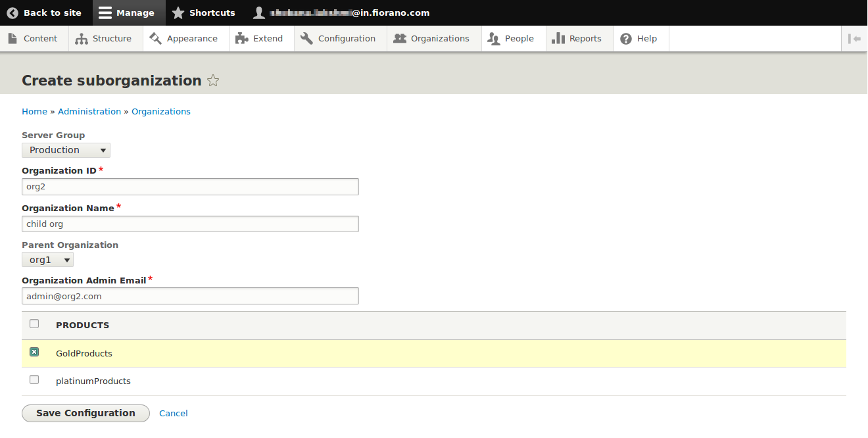
Task: Collapse toolbar using the orientation toggle icon
Action: (x=854, y=39)
